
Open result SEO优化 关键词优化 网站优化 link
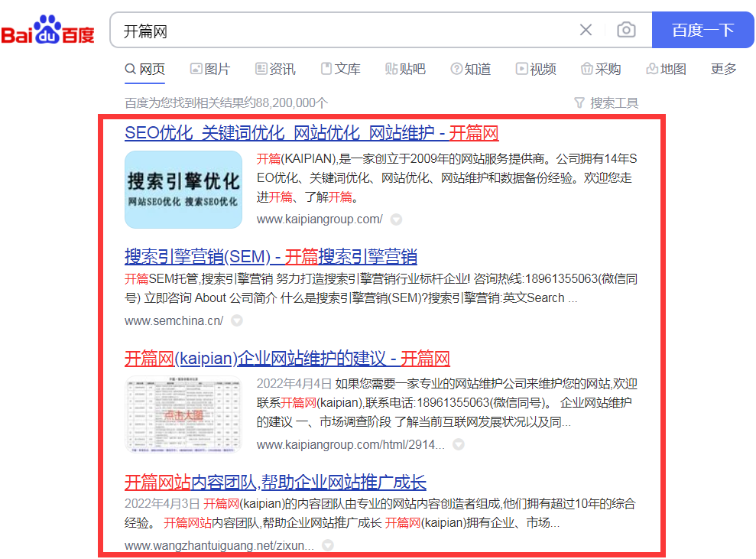tap(311, 133)
